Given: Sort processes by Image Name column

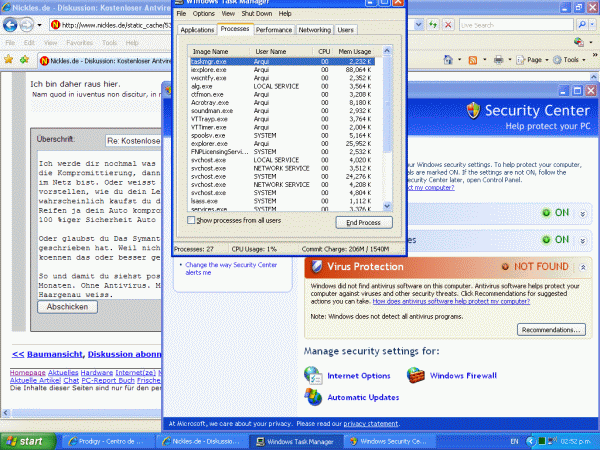Looking at the screenshot, I should [218, 51].
